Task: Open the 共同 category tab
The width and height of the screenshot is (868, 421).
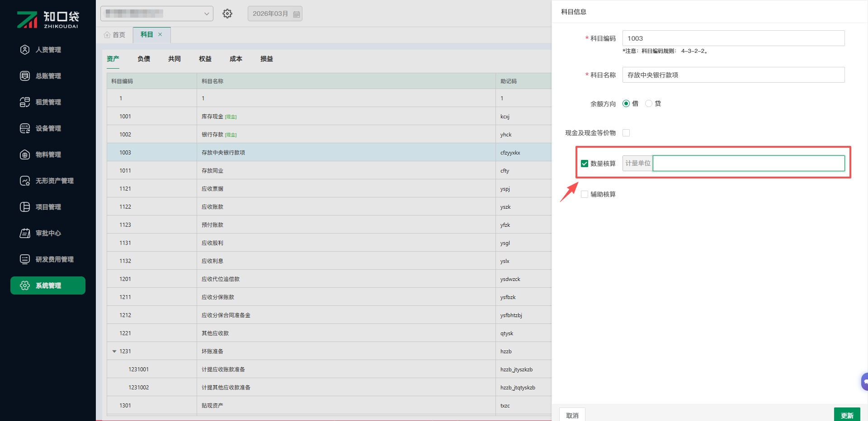Action: [x=175, y=59]
